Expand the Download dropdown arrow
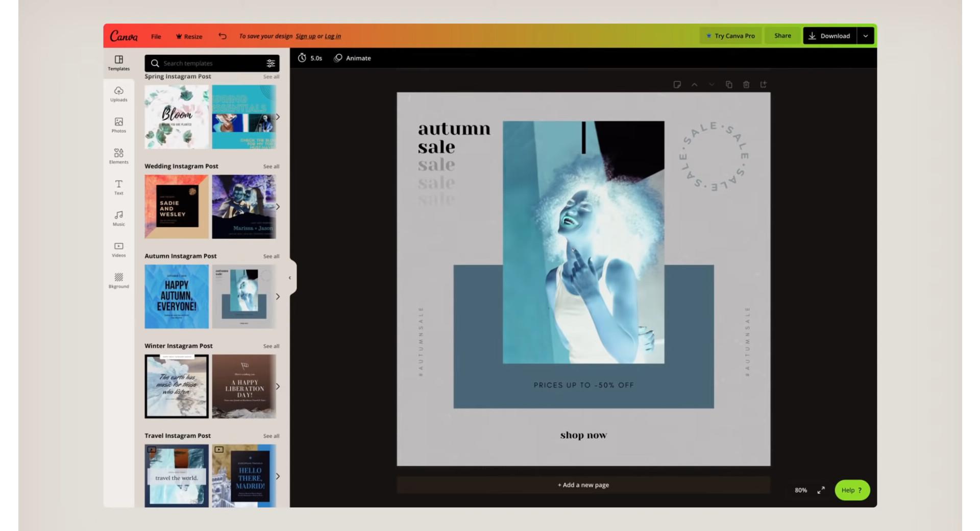This screenshot has height=531, width=980. coord(866,36)
